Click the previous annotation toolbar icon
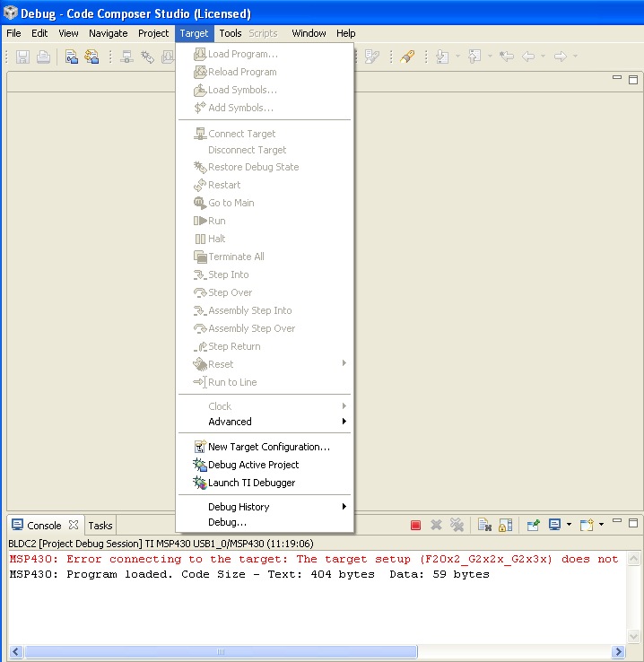Viewport: 644px width, 662px height. [474, 57]
